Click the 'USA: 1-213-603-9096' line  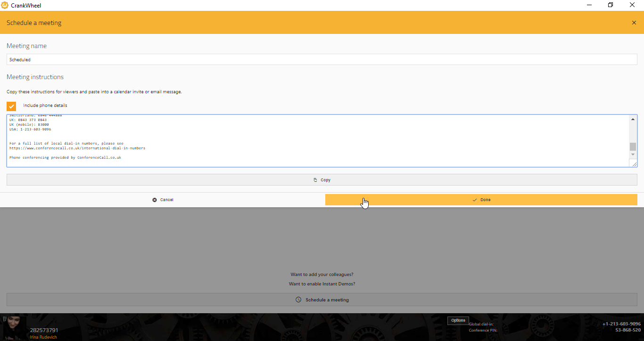point(30,129)
